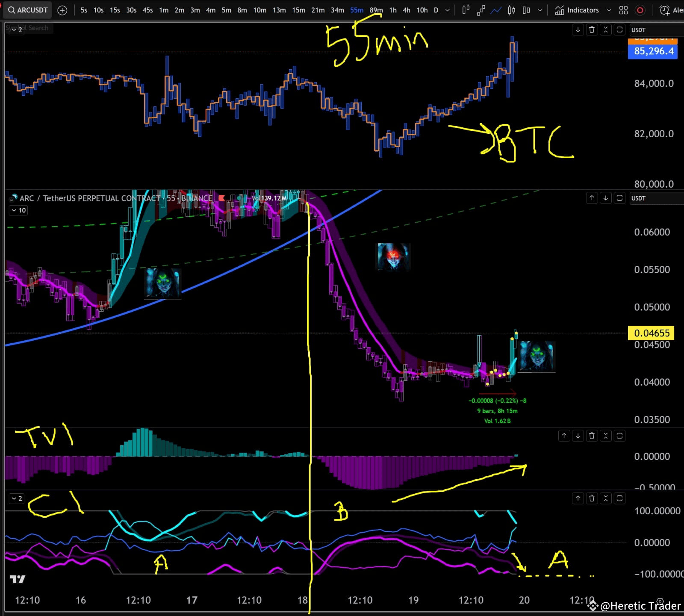Switch to the 1h timeframe
The image size is (684, 616).
(x=393, y=10)
